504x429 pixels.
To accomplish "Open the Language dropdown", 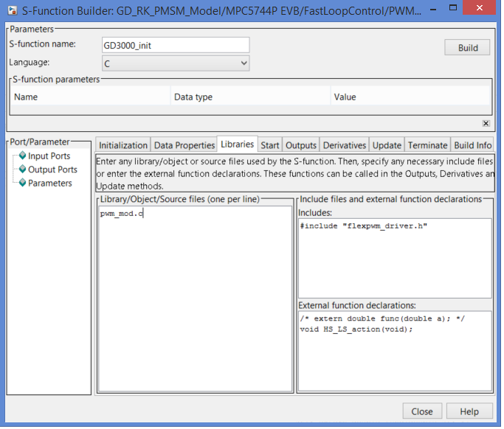I will coord(176,63).
